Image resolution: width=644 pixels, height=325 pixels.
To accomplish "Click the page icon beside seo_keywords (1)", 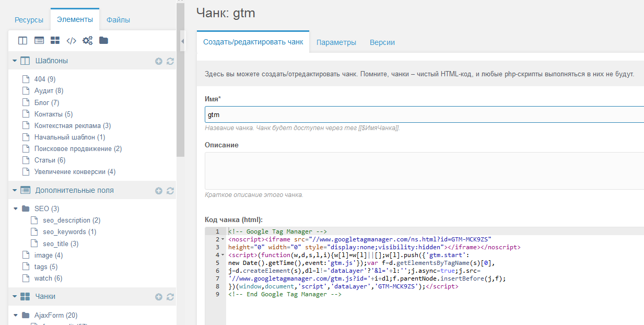I will click(34, 231).
